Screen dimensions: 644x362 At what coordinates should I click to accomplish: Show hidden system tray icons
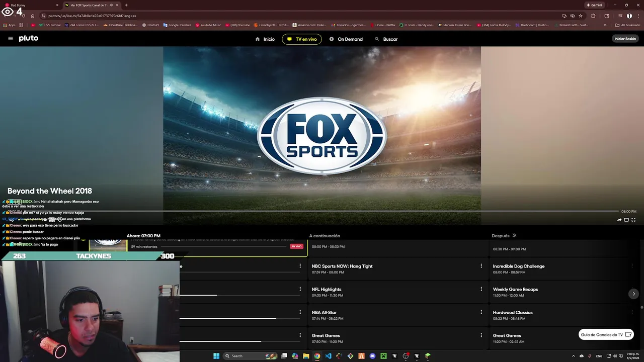[573, 356]
